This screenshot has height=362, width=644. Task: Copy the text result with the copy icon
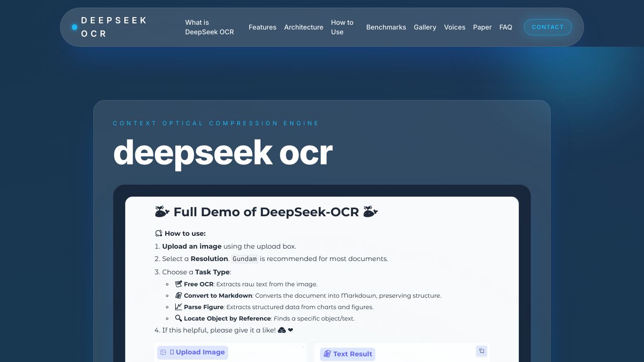click(x=482, y=351)
